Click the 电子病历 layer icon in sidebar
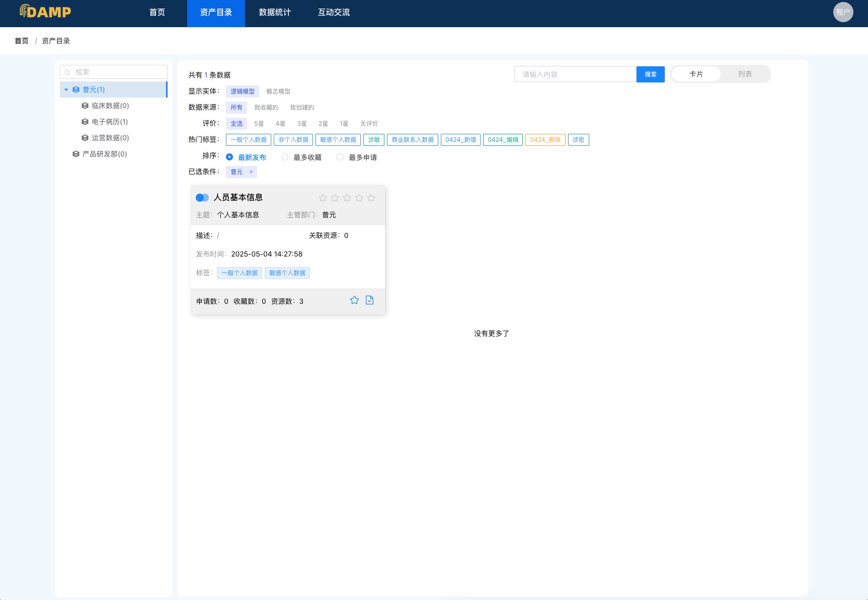 coord(85,122)
